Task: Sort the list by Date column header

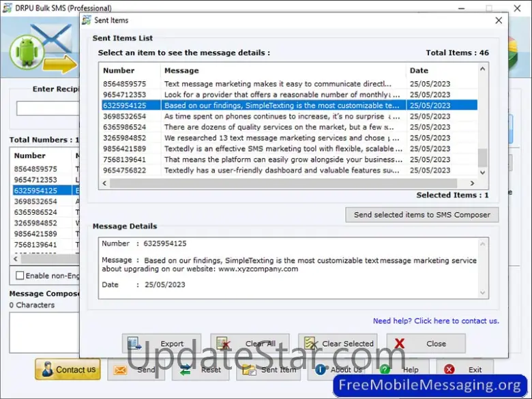Action: 440,70
